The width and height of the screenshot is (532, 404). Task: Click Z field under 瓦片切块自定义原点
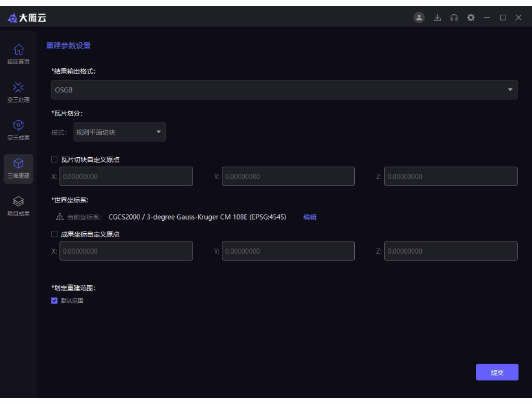pyautogui.click(x=451, y=176)
